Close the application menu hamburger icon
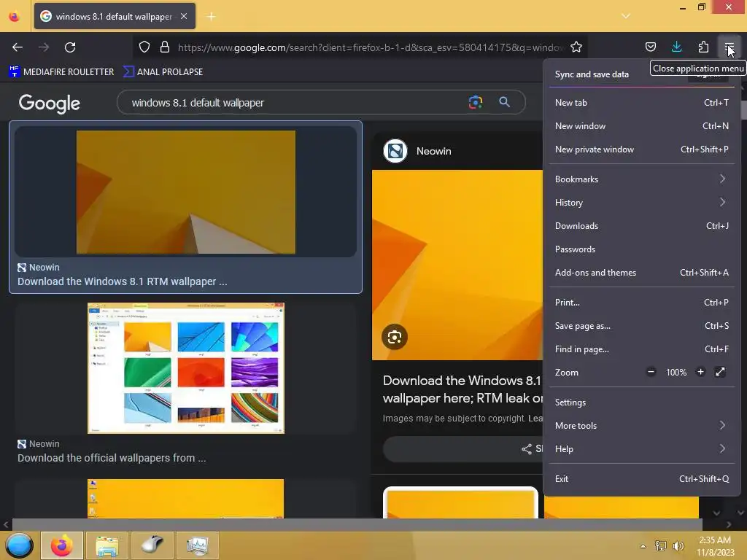747x560 pixels. (729, 47)
